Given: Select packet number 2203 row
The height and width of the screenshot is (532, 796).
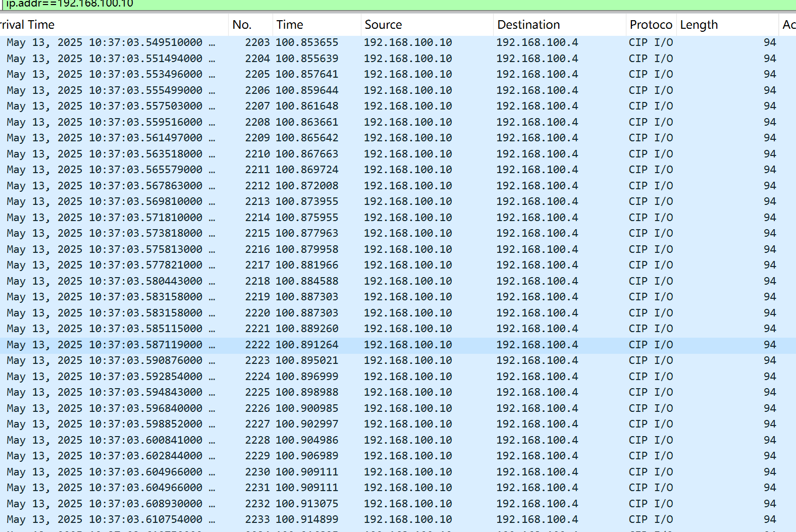Looking at the screenshot, I should point(257,42).
